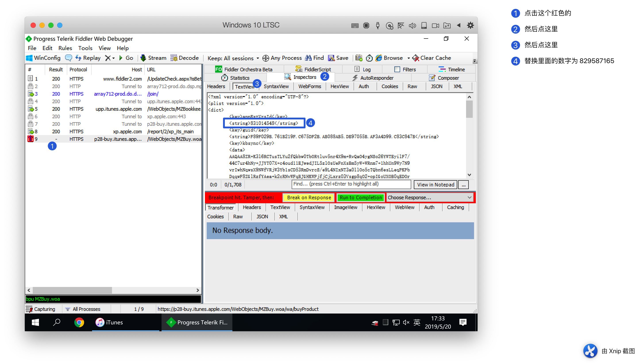Click the timer stopwatch toolbar icon
The height and width of the screenshot is (364, 644).
(x=369, y=58)
